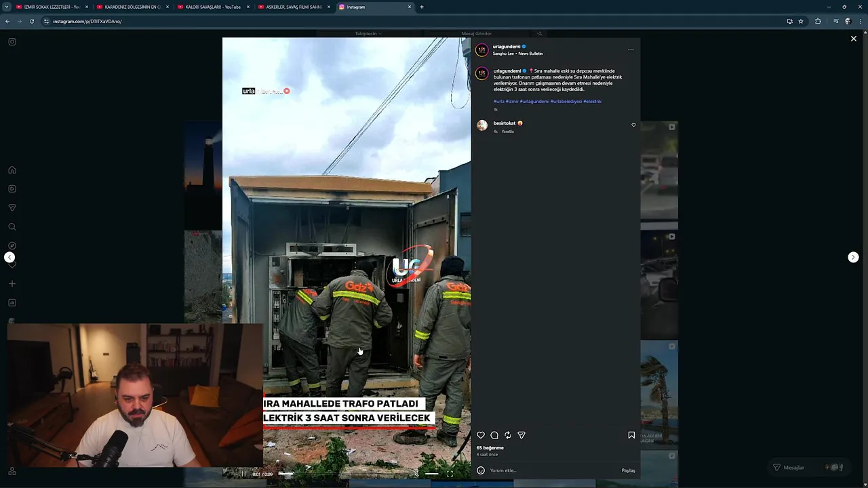Screen dimensions: 868x488
Task: Open the #izmir hashtag
Action: 512,102
